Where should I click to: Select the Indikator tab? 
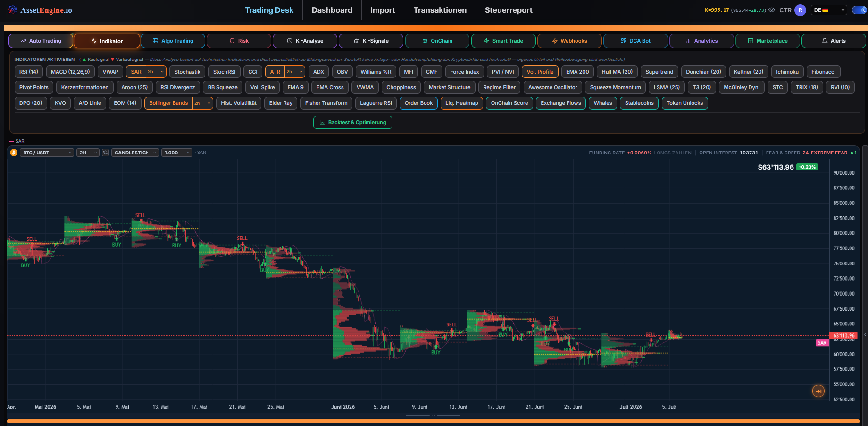coord(107,41)
